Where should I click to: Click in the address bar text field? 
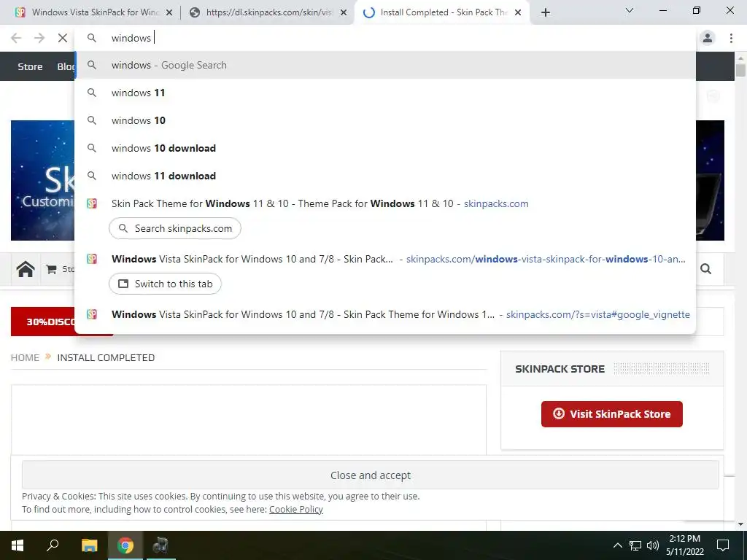[x=385, y=38]
